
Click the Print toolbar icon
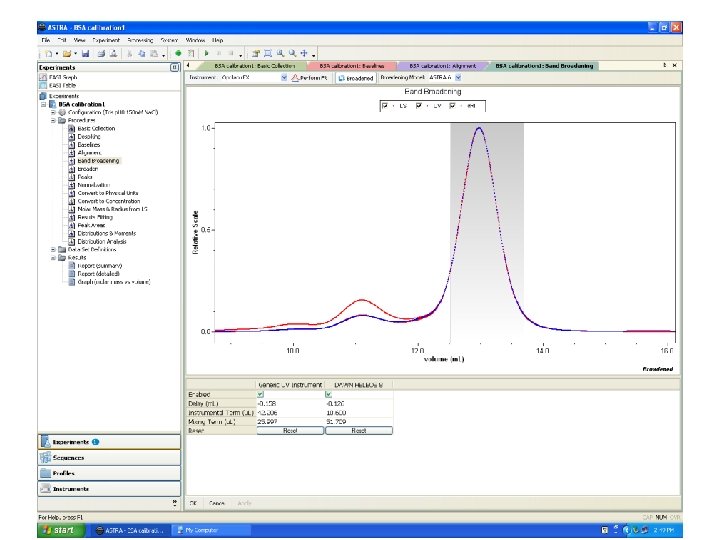point(101,54)
